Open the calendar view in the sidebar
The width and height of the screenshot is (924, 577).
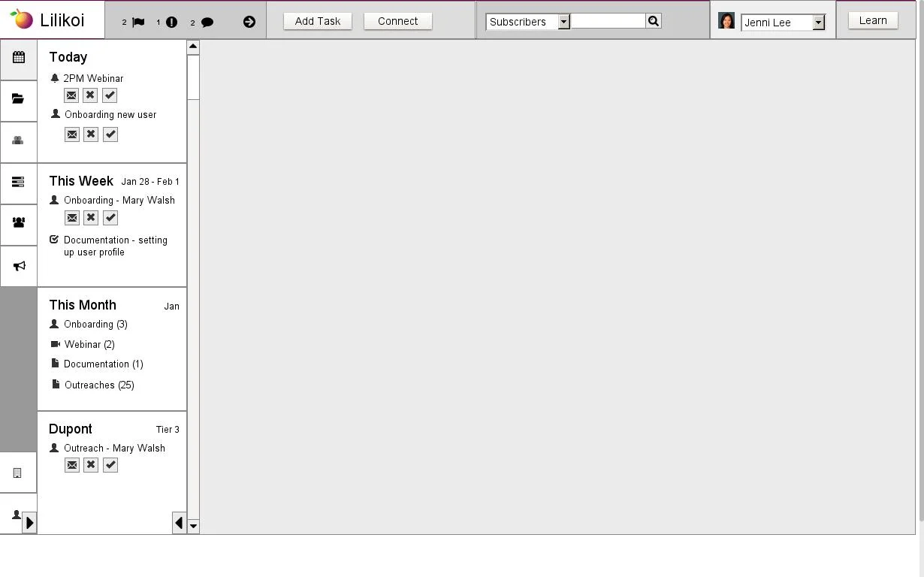(19, 59)
